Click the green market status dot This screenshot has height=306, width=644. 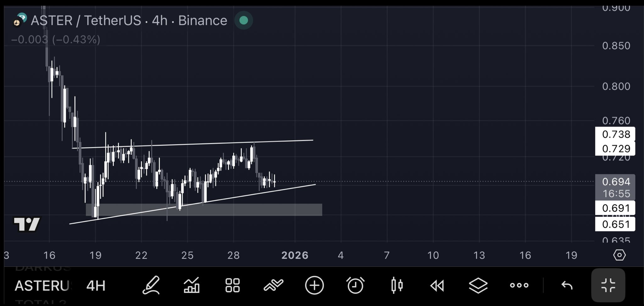click(x=244, y=20)
